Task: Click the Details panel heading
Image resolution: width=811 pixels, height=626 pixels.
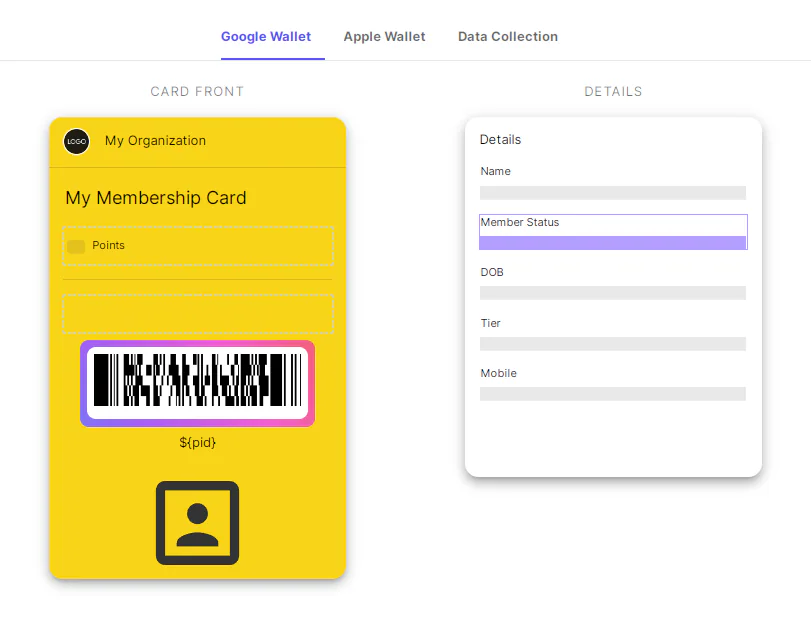Action: pos(500,140)
